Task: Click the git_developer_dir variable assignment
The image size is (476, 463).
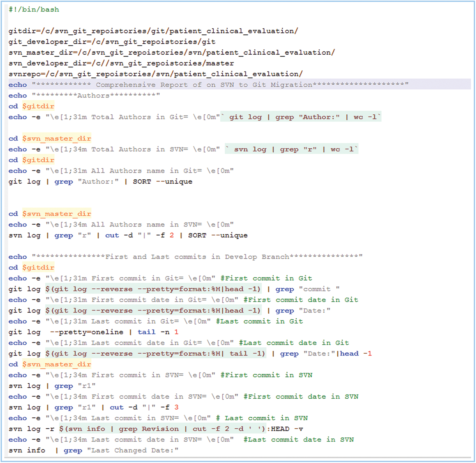Action: coord(112,42)
